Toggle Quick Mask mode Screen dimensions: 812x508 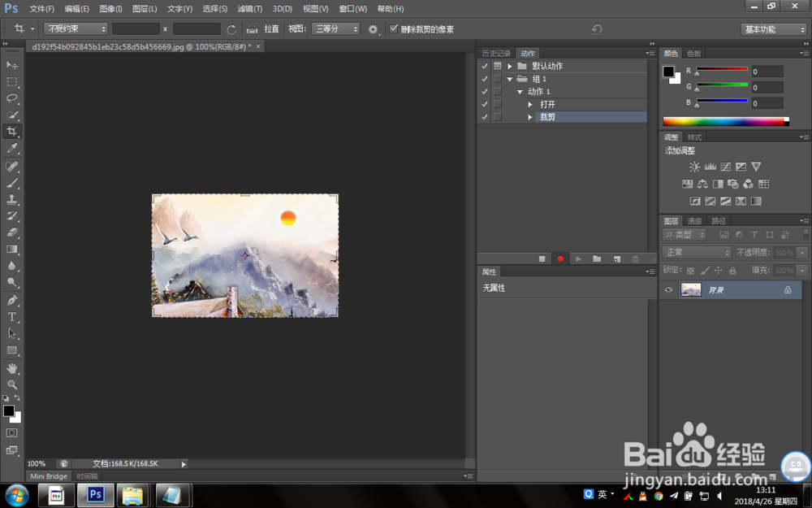(x=12, y=433)
